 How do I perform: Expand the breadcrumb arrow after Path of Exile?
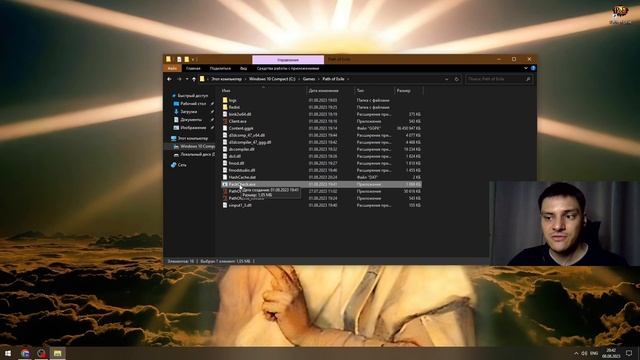pos(348,79)
